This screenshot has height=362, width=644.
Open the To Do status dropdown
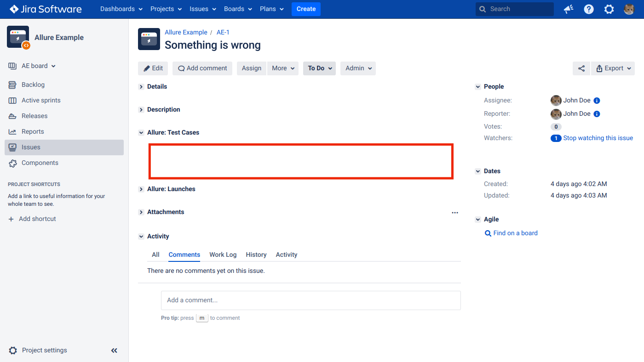pos(319,68)
